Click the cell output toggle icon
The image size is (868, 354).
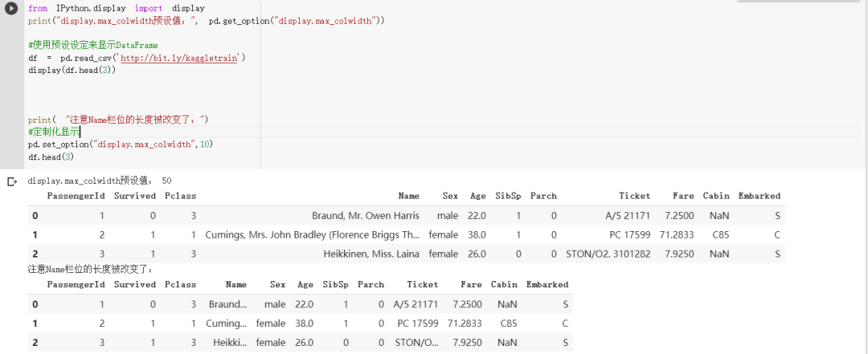pyautogui.click(x=11, y=181)
